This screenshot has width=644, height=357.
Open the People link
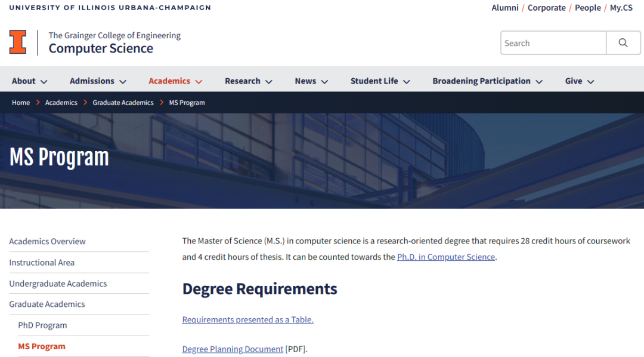[x=588, y=8]
